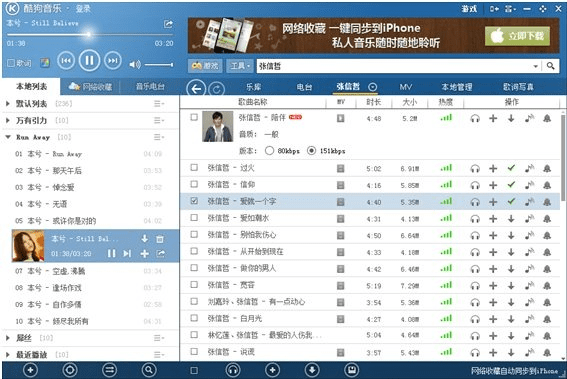567x379 pixels.
Task: Listen to 张信哲 - 过火 via headphone icon
Action: [475, 169]
